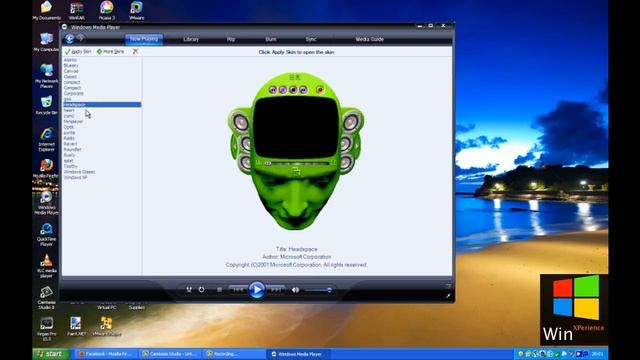Open Picasa 3 desktop icon
640x360 pixels.
pyautogui.click(x=107, y=11)
